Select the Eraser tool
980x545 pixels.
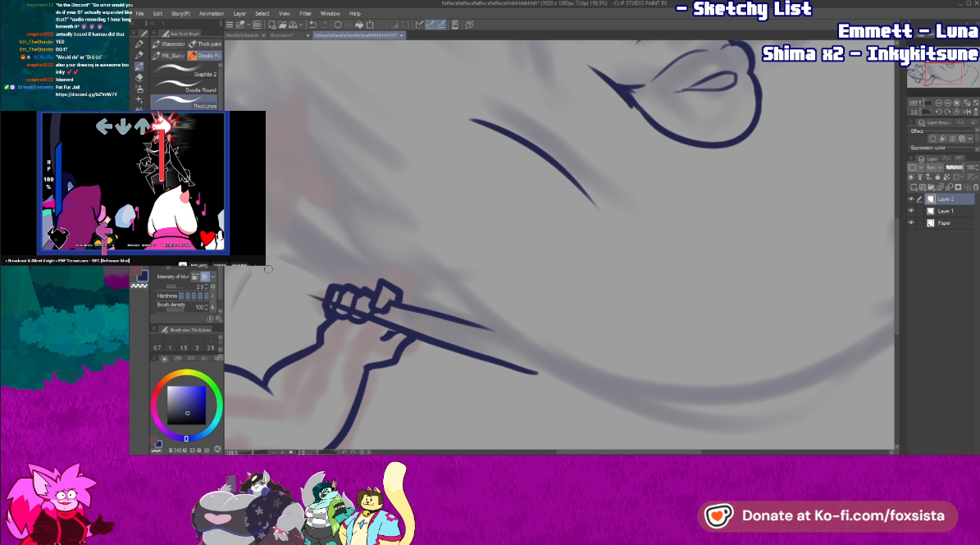(139, 78)
